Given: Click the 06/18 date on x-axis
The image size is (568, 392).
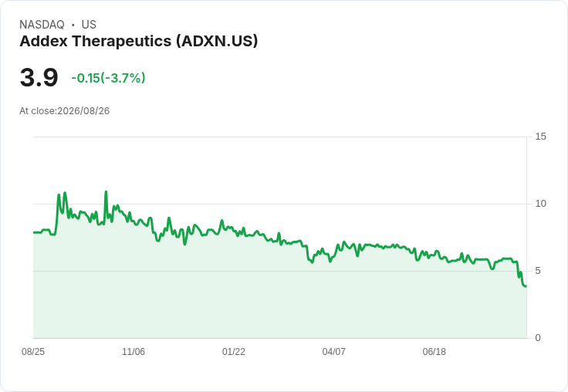Looking at the screenshot, I should click(x=434, y=351).
